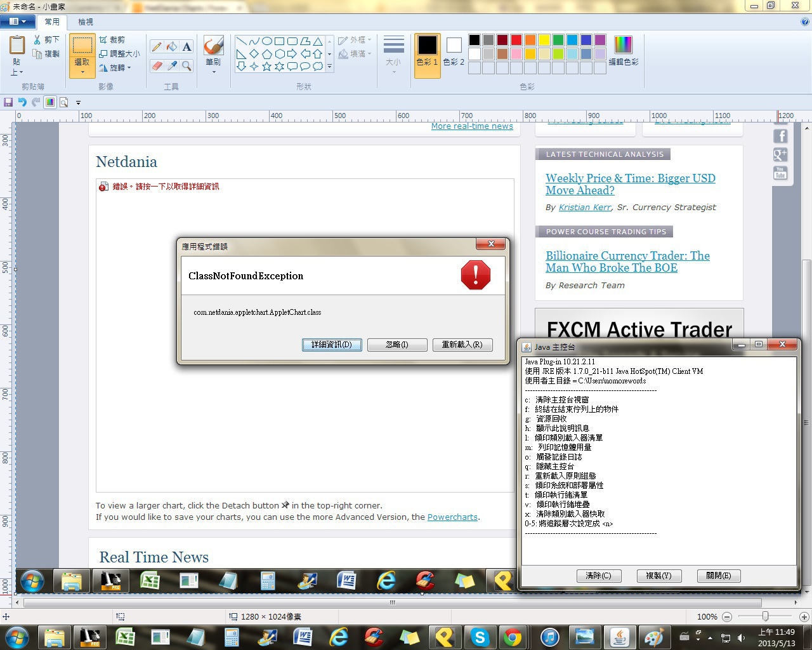Click the Print preview icon in quick access toolbar
The image size is (812, 650).
point(63,102)
